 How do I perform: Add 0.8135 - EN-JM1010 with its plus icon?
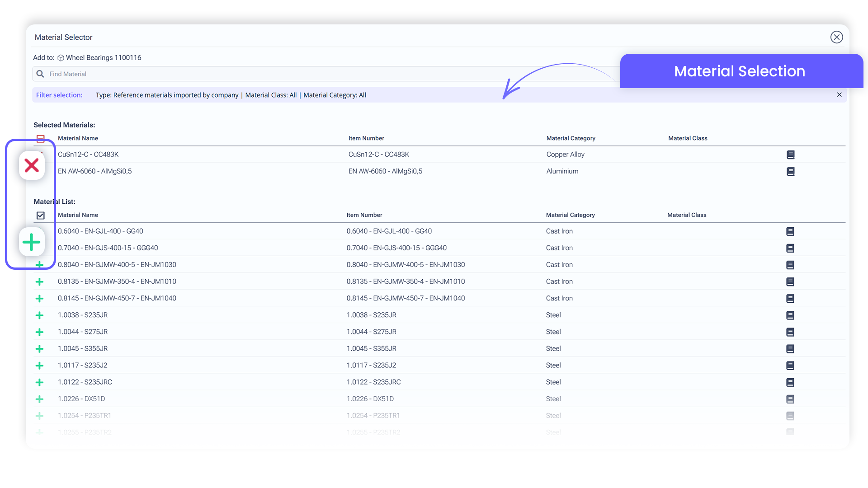coord(40,282)
